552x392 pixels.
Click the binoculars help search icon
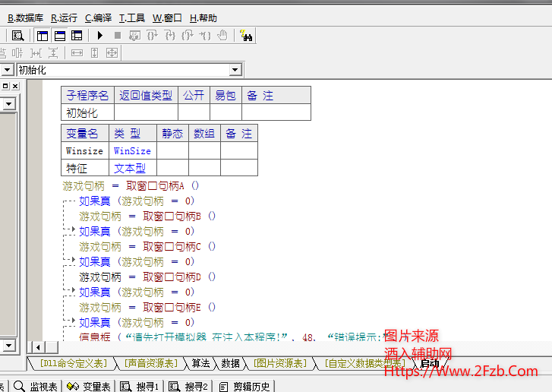point(246,35)
